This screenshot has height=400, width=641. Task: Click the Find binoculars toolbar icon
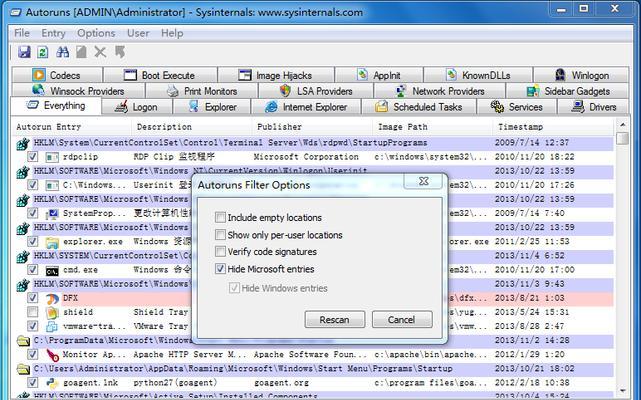point(63,52)
